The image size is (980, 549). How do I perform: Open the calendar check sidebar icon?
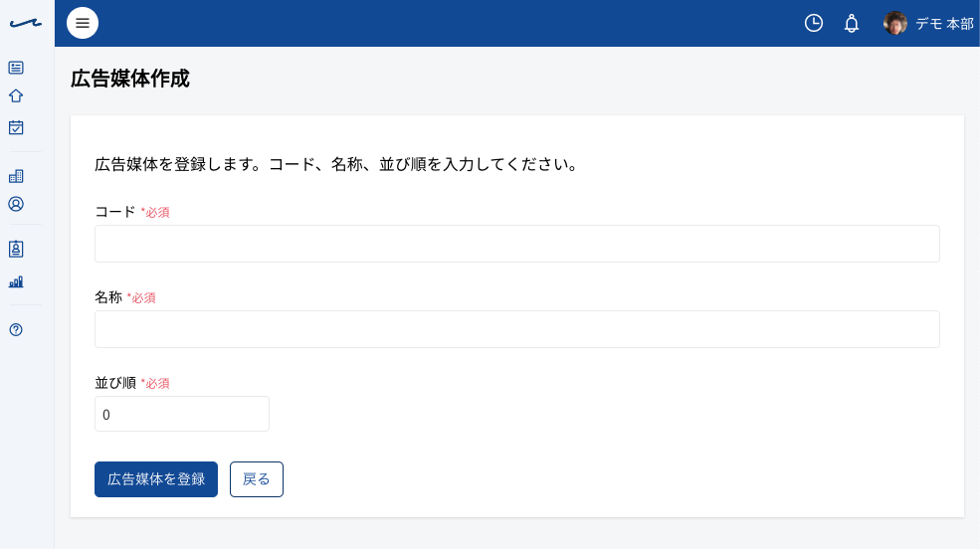click(16, 127)
